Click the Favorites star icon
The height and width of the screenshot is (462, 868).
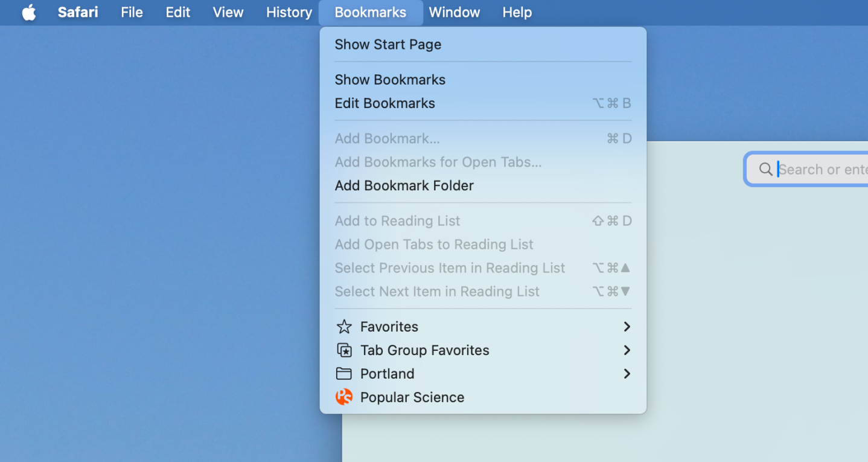(x=343, y=327)
